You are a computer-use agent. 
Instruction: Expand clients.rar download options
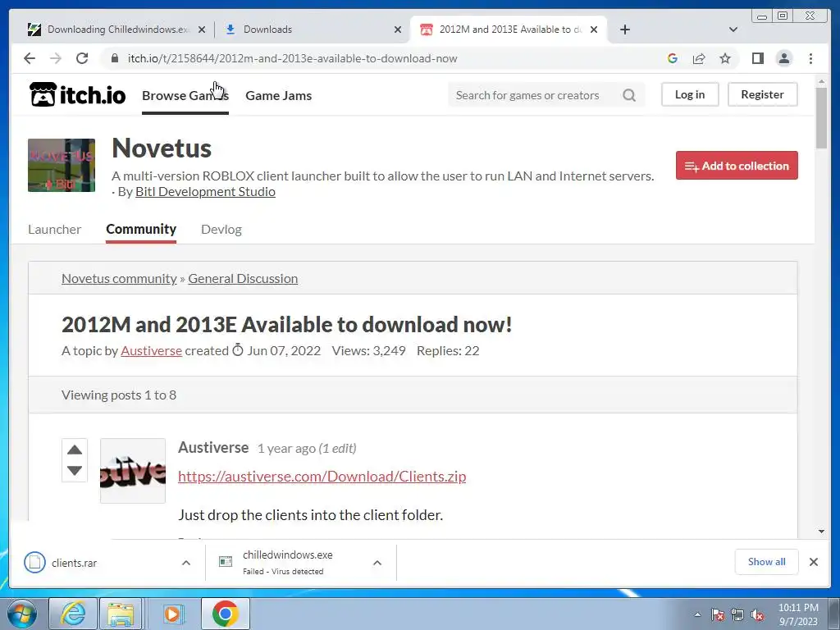click(186, 563)
